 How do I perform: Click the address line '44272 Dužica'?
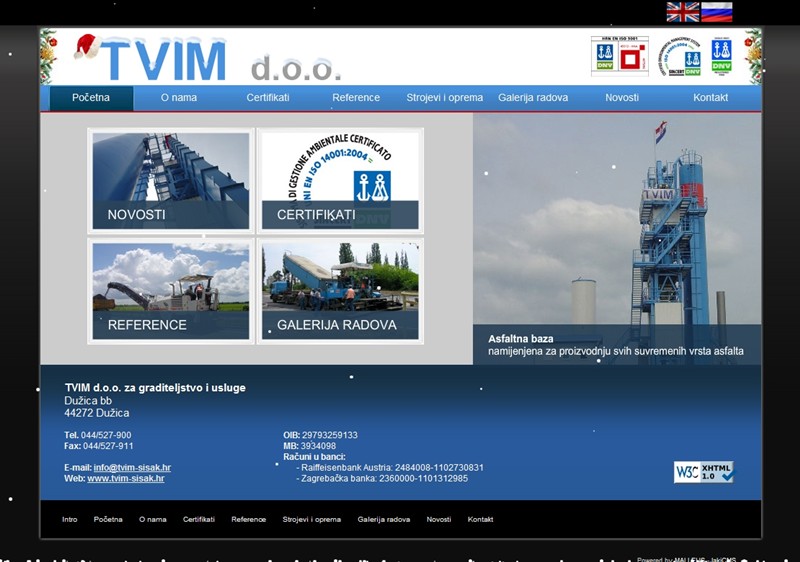[x=97, y=413]
